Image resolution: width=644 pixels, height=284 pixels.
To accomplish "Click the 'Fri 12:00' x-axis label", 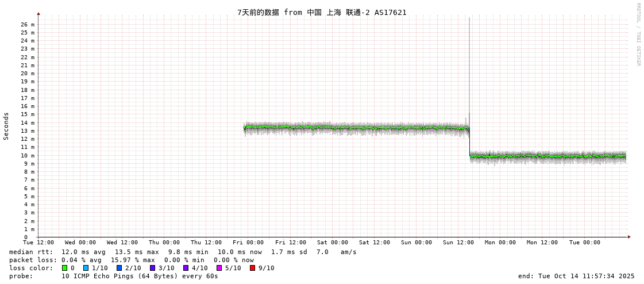I will (x=291, y=243).
